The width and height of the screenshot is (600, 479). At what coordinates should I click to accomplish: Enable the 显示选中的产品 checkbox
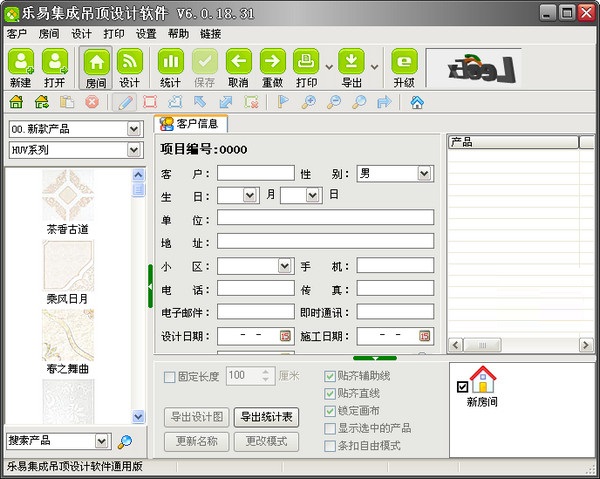pyautogui.click(x=329, y=428)
